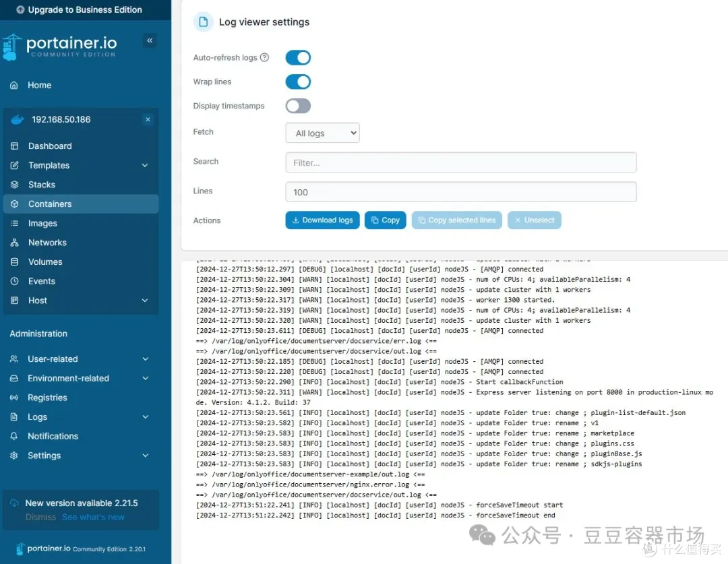Click the Stacks layers icon
Viewport: 728px width, 564px height.
tap(14, 185)
